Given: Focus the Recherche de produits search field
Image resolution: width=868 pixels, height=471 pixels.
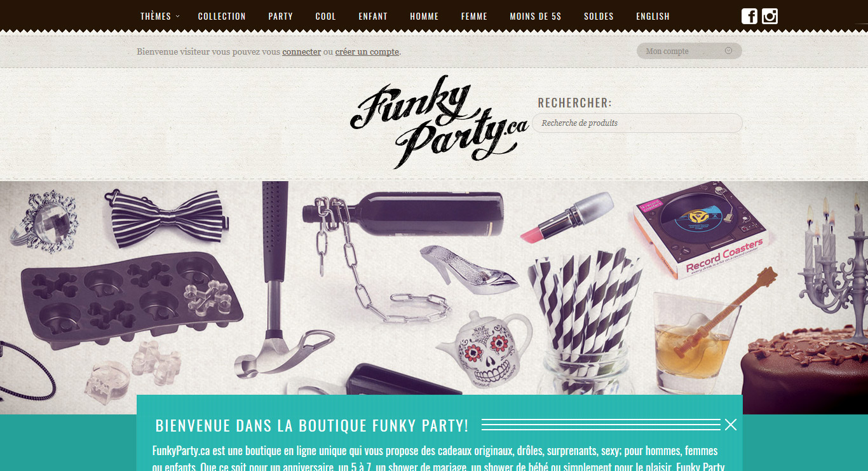Looking at the screenshot, I should [637, 123].
